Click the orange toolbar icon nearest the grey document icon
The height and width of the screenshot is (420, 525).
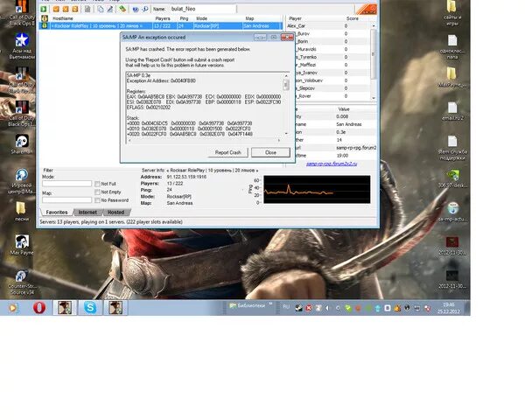pos(75,9)
